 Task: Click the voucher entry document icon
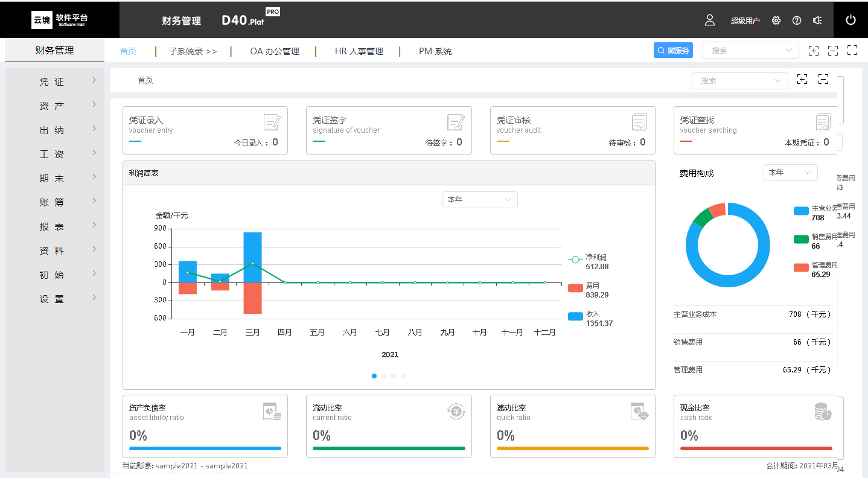tap(272, 123)
